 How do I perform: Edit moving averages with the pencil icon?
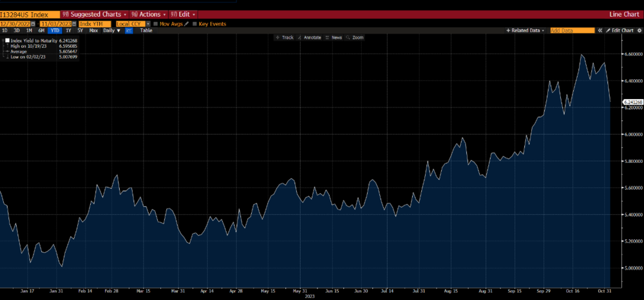187,24
